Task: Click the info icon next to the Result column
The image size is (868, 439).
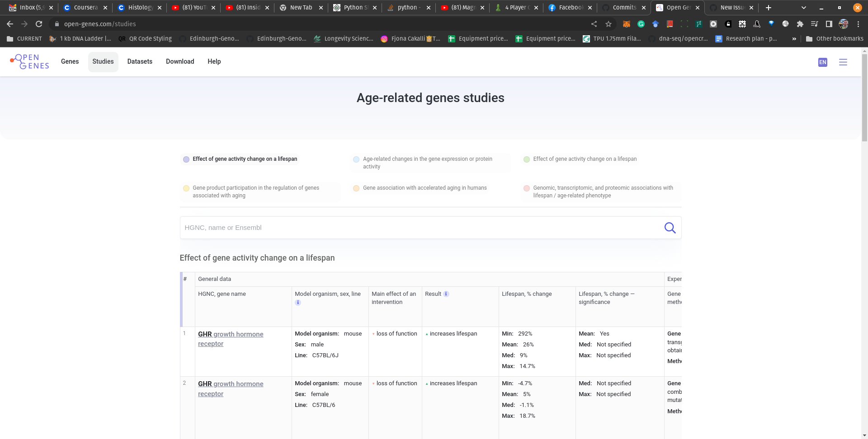Action: (x=446, y=294)
